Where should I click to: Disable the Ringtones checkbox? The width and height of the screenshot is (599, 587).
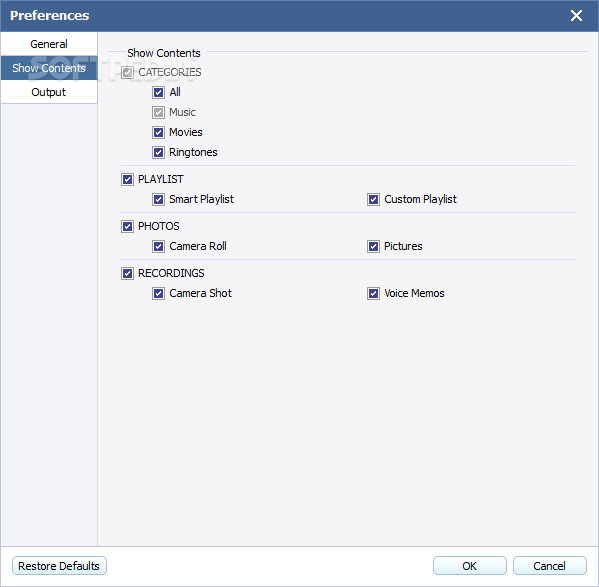(158, 152)
